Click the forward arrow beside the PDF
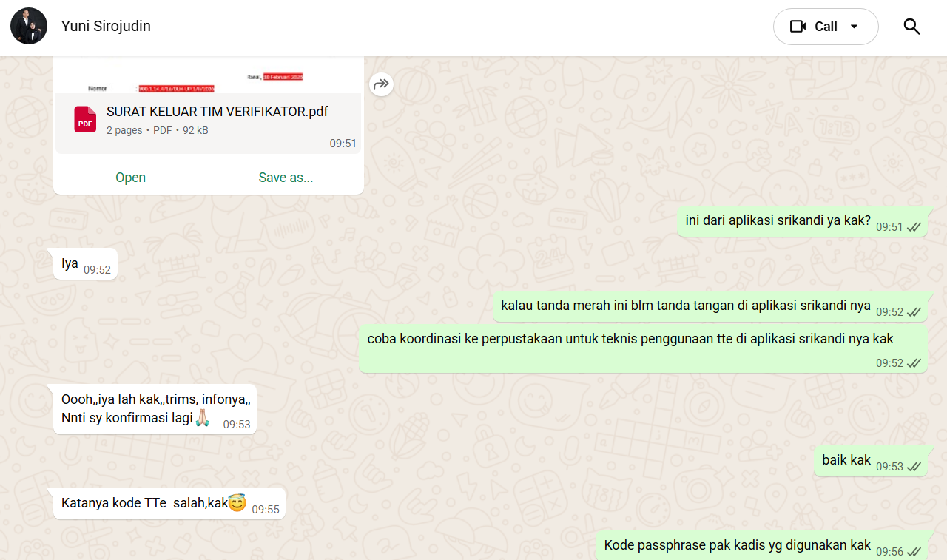This screenshot has width=947, height=560. pos(381,84)
